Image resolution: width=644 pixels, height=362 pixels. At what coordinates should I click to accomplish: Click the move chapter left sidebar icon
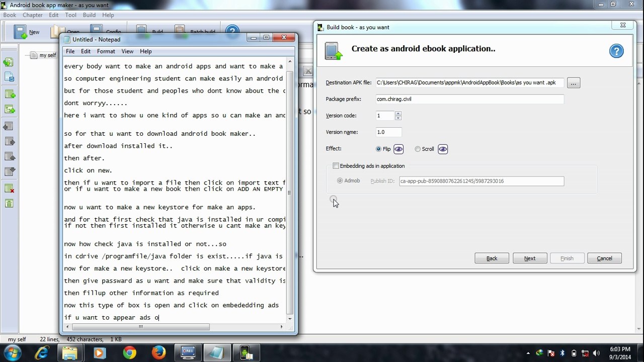pos(9,126)
